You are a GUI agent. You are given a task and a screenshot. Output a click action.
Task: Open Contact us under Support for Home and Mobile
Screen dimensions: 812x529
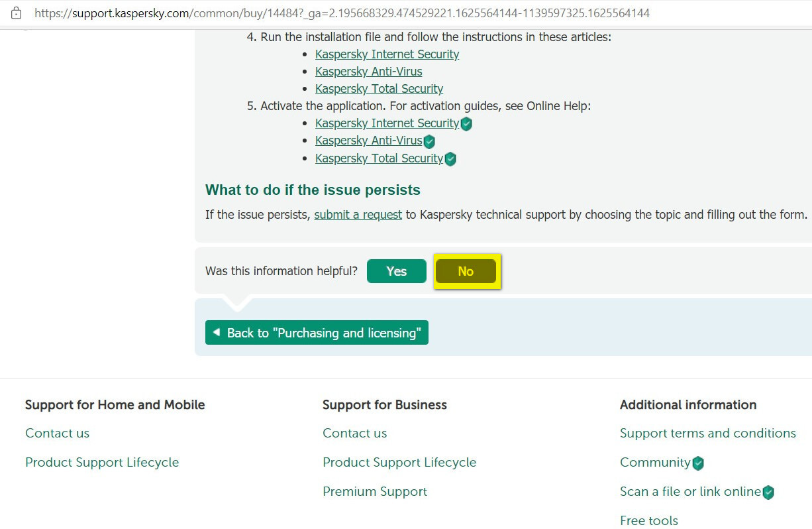tap(57, 433)
